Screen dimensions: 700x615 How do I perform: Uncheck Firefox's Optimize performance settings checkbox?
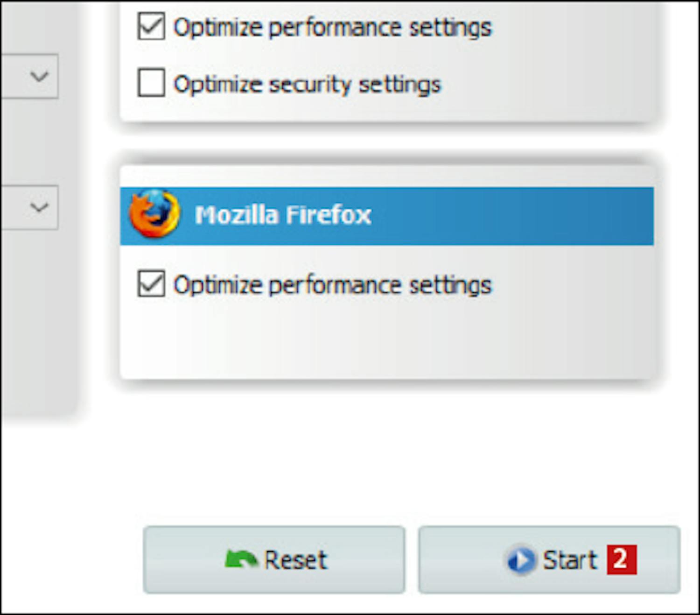coord(151,283)
